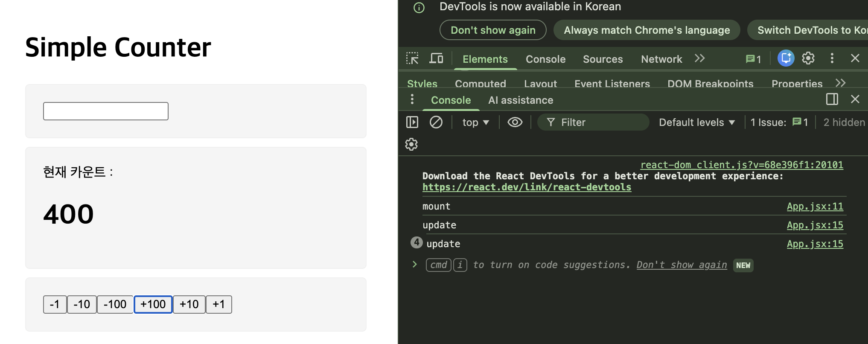Open DevTools three-dot customize menu
This screenshot has height=344, width=868.
point(832,58)
